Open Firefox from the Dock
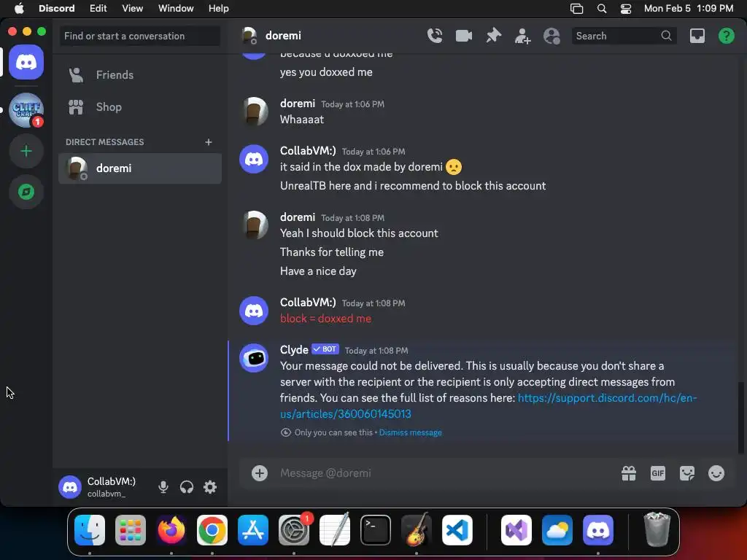Screen dimensions: 747x560 pos(171,530)
